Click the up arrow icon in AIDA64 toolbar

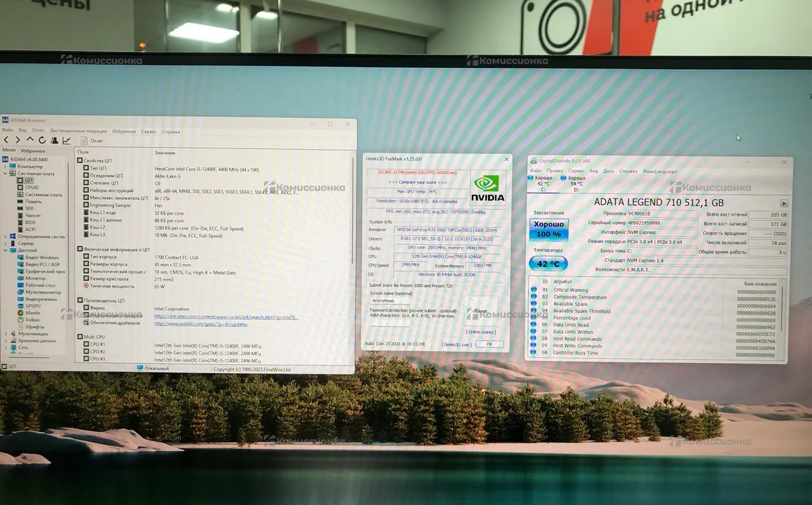[30, 140]
